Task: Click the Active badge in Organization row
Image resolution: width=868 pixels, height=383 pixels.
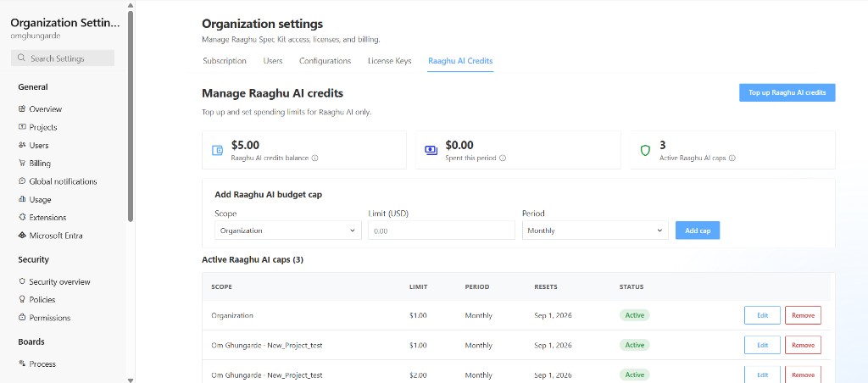Action: [634, 315]
